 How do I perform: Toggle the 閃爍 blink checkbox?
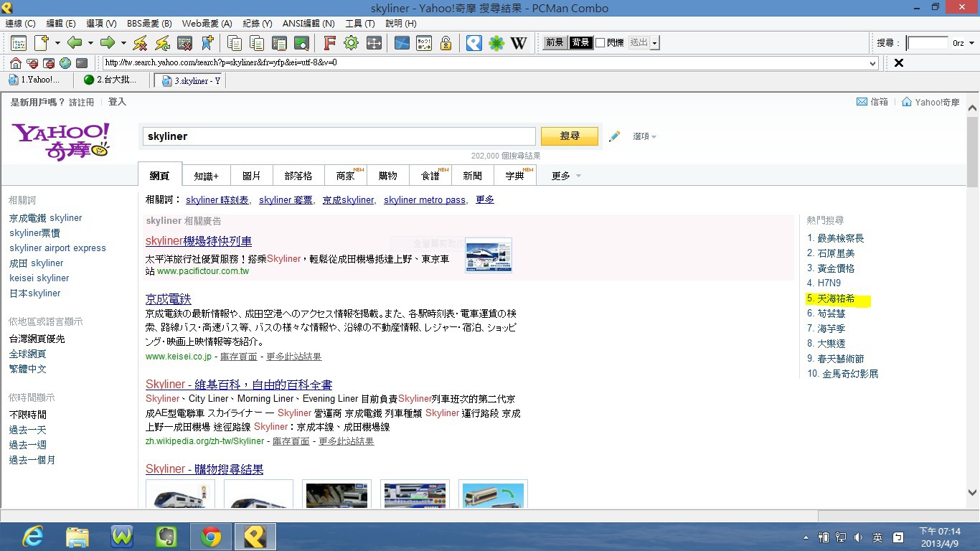point(600,43)
